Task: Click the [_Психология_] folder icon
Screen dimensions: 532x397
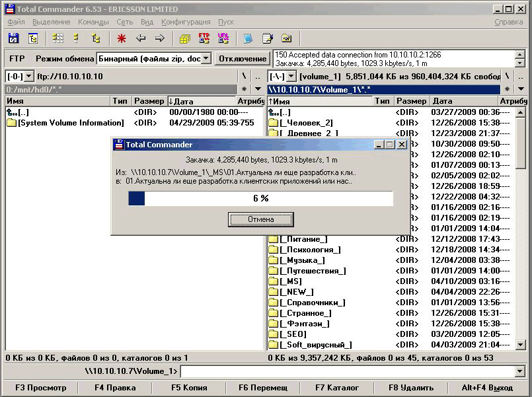Action: [274, 250]
